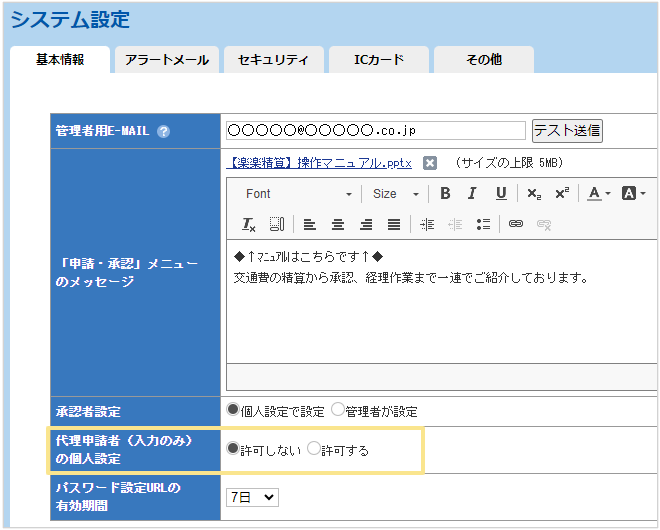Select 管理者が設定 radio button

(x=337, y=410)
